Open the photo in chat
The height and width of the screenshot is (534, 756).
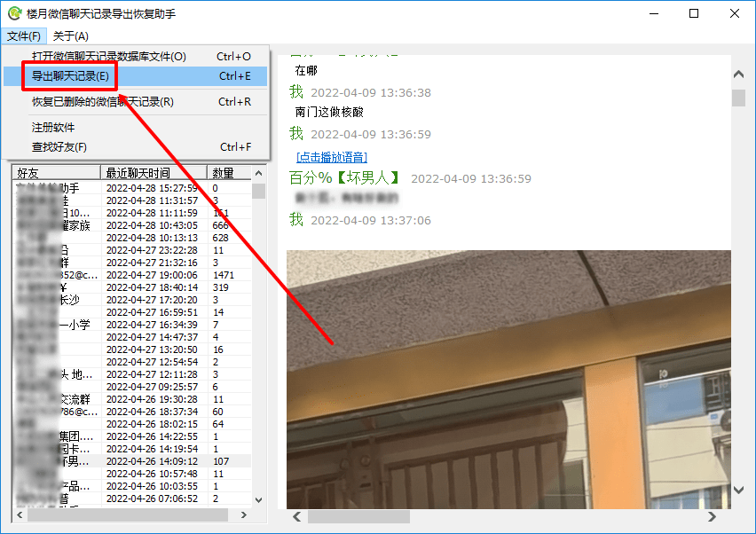pos(508,380)
